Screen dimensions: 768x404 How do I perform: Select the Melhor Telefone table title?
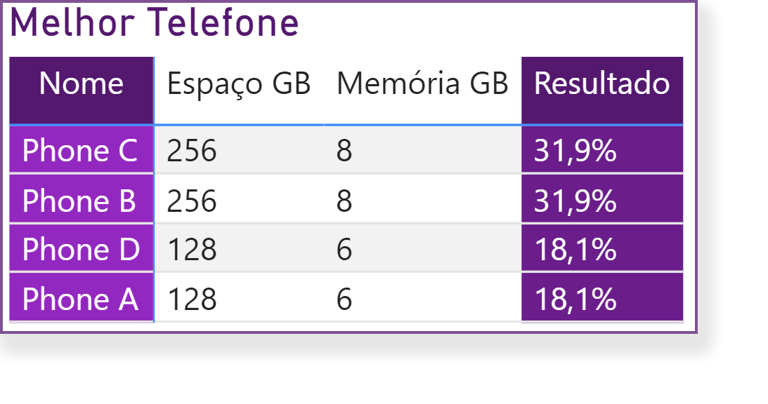(154, 24)
